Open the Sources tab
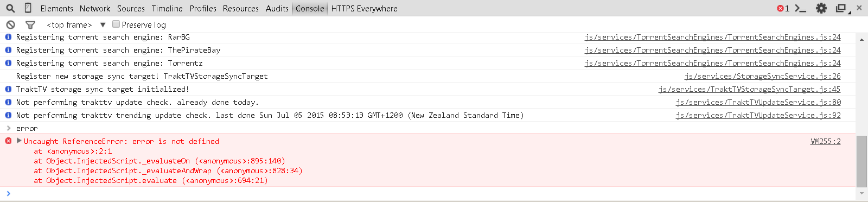The height and width of the screenshot is (202, 868). pos(131,8)
